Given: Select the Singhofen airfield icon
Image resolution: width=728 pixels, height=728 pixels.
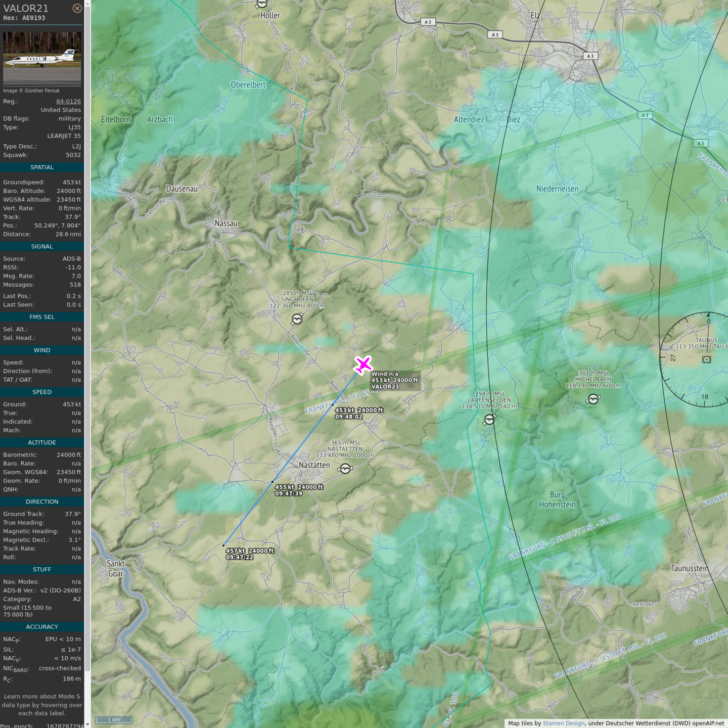Looking at the screenshot, I should pos(297,319).
